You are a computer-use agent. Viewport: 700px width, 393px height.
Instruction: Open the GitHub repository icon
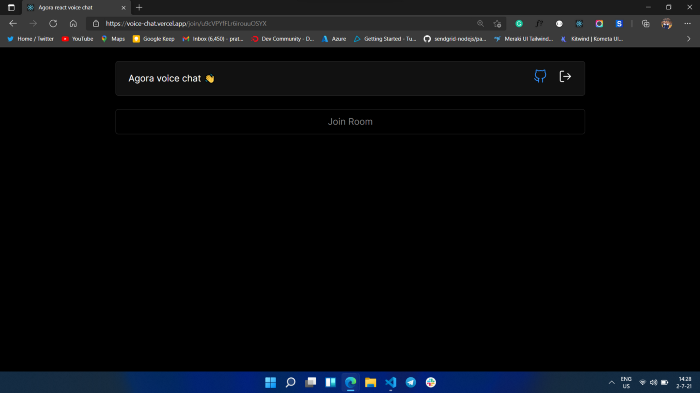coord(540,76)
